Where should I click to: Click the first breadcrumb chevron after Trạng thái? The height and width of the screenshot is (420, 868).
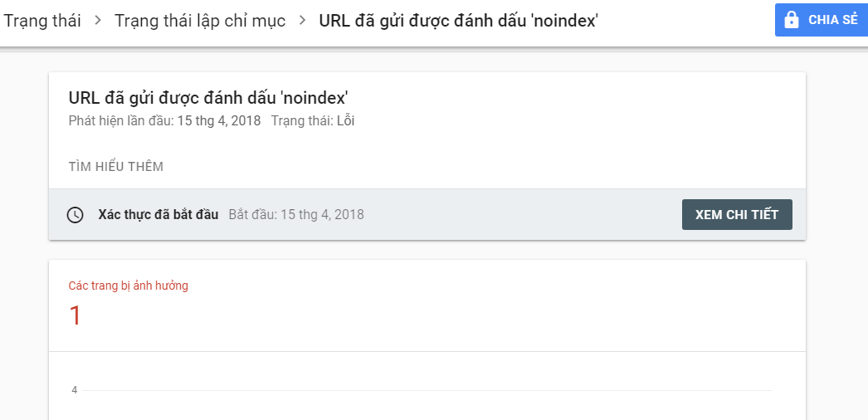click(98, 21)
